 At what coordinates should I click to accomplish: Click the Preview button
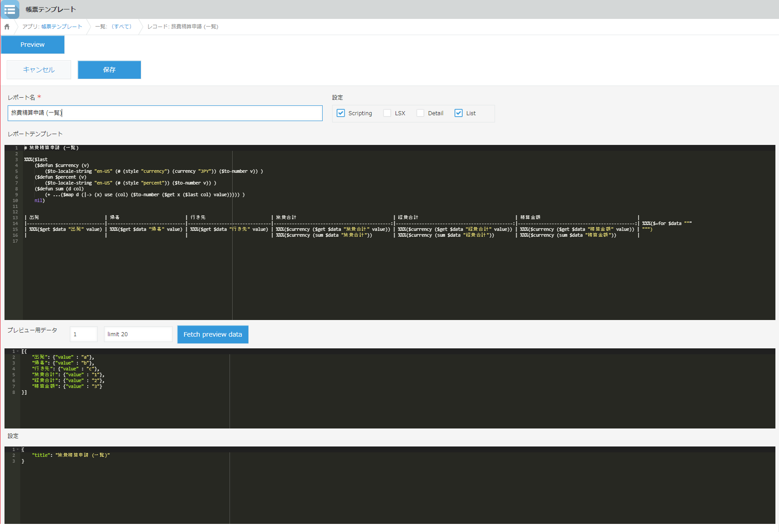(32, 45)
